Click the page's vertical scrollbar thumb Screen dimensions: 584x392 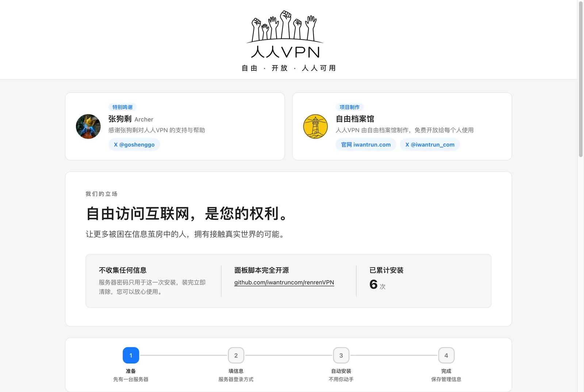(x=581, y=79)
